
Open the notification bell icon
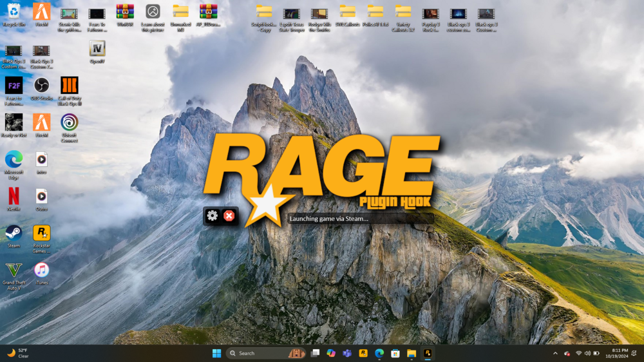click(634, 354)
